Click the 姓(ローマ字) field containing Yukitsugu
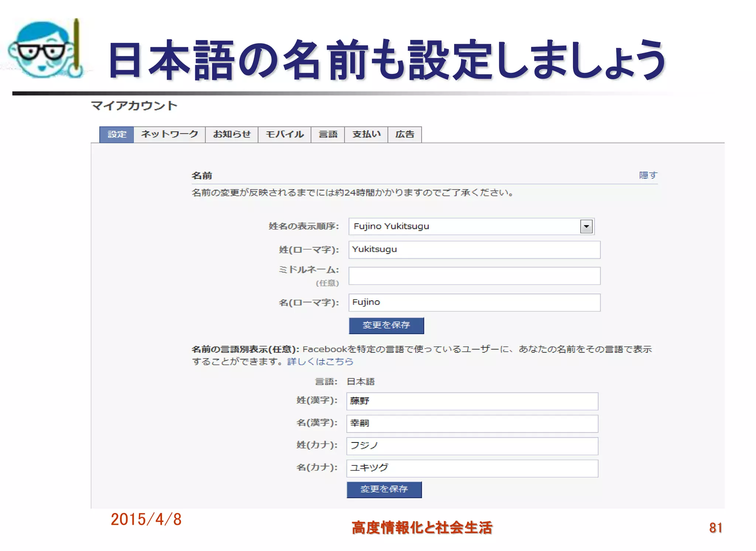Viewport: 756px width, 551px height. tap(474, 250)
